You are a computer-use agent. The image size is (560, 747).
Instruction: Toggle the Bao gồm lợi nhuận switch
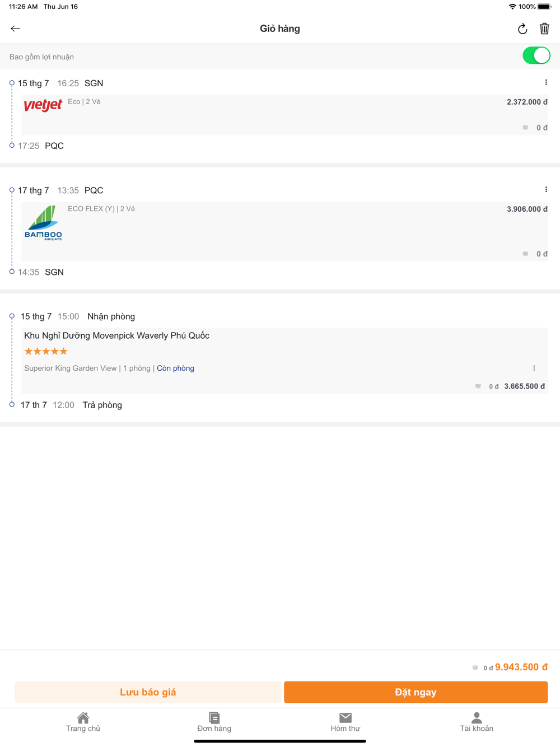click(x=536, y=56)
